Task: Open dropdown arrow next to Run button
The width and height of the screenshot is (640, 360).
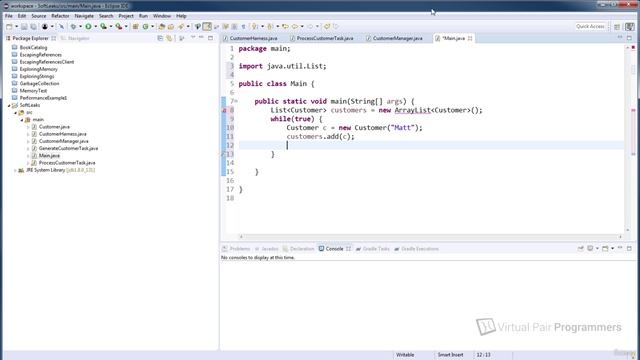Action: [x=96, y=27]
